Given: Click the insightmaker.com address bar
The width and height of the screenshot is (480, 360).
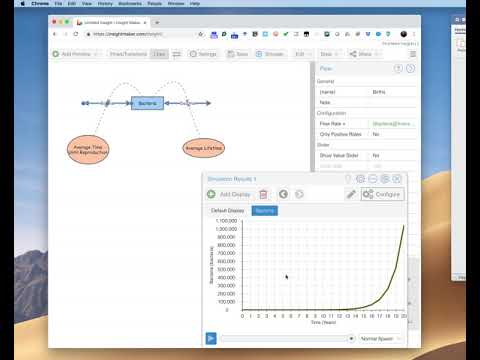Looking at the screenshot, I should coord(140,34).
